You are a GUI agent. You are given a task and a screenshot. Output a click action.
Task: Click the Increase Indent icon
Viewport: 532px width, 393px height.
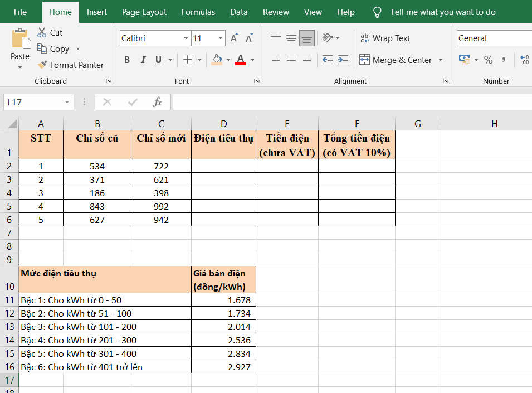[x=343, y=60]
